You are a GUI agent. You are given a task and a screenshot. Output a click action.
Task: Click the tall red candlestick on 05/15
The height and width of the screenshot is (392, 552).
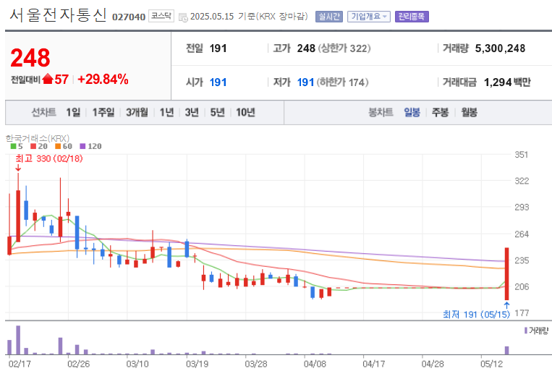tap(507, 274)
